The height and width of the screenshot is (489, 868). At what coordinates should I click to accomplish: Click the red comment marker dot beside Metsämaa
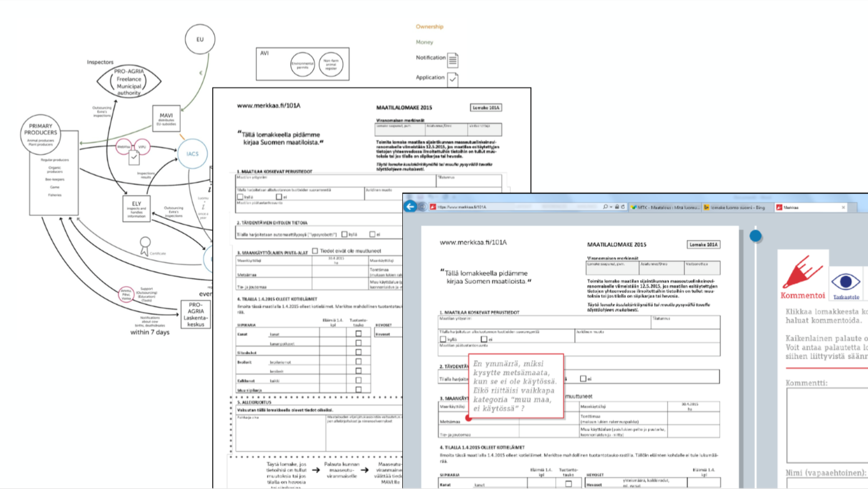(469, 418)
